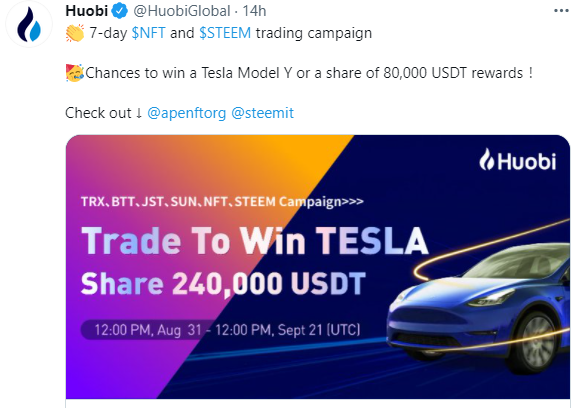Click the Share 240,000 USDT headline

click(223, 284)
